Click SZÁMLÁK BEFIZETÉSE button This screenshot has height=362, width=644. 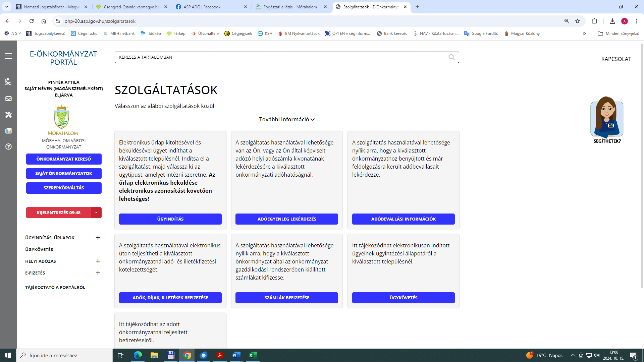(287, 298)
